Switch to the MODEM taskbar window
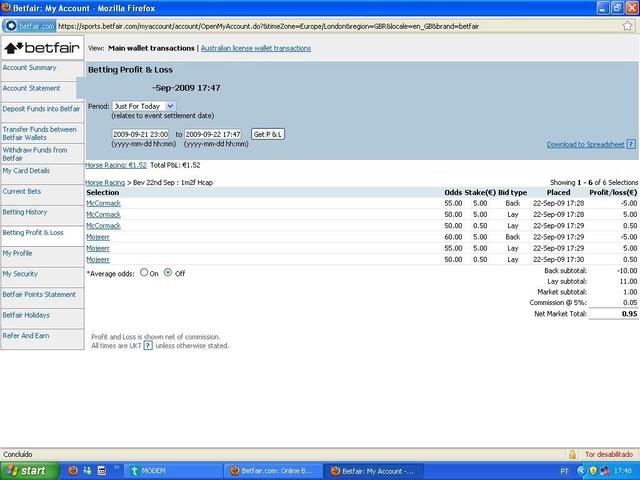The height and width of the screenshot is (480, 640). (x=172, y=471)
